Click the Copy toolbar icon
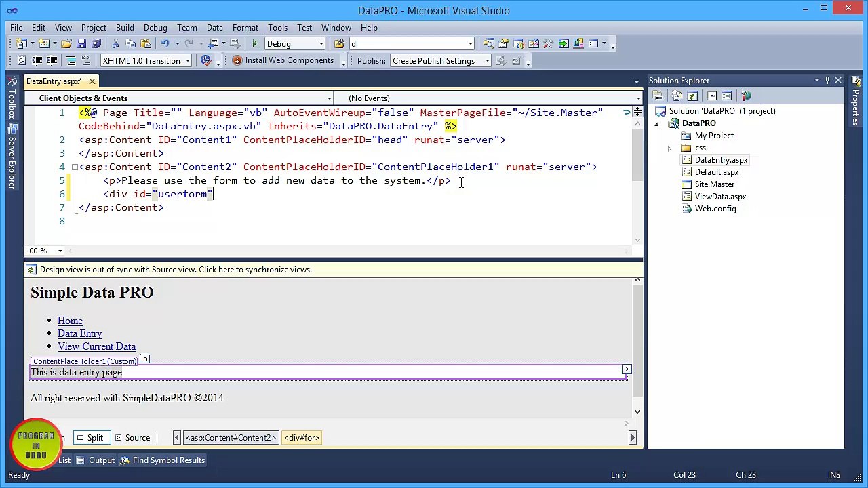The image size is (868, 488). (x=130, y=43)
